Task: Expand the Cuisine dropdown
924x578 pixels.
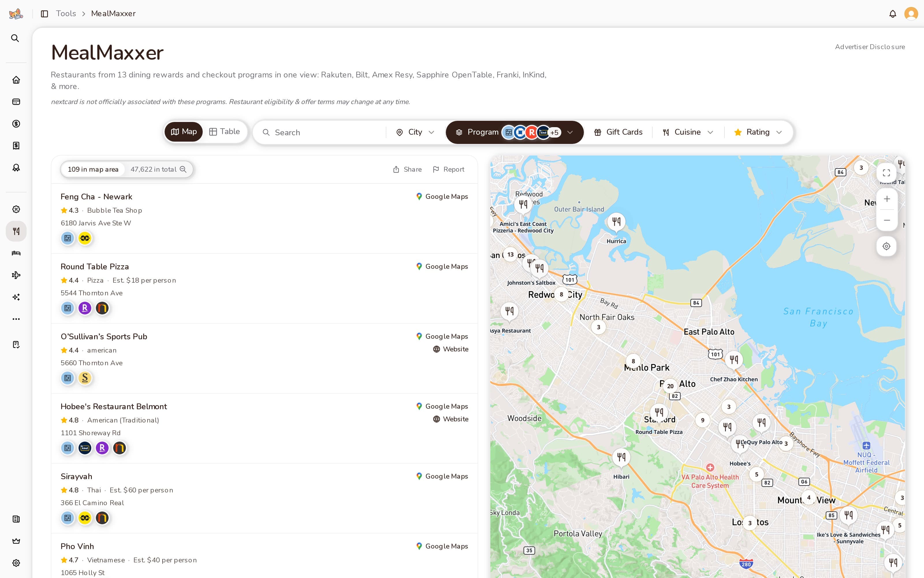Action: click(x=688, y=132)
